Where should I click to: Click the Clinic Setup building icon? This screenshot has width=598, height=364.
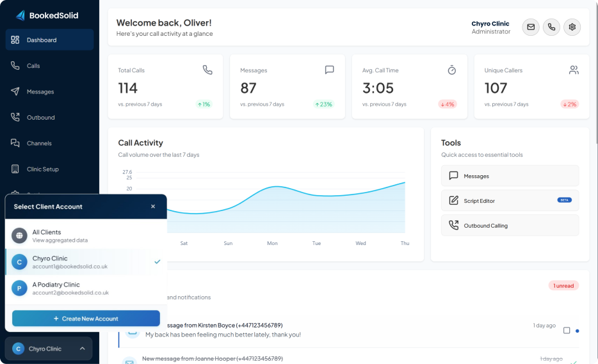click(15, 170)
